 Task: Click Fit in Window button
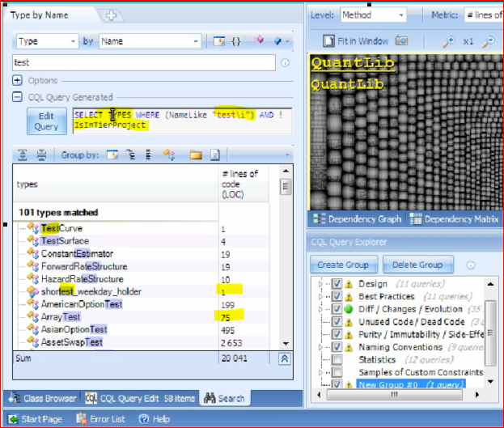[356, 41]
